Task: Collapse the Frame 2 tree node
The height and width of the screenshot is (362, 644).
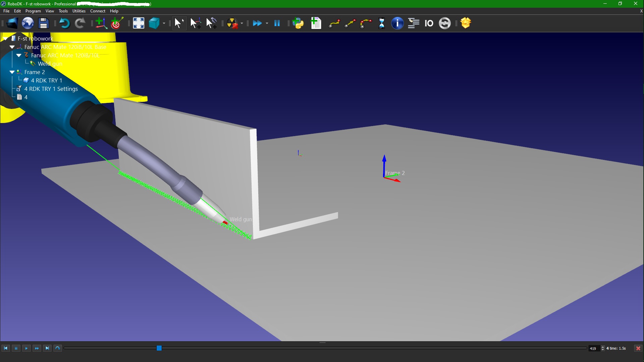Action: (12, 72)
